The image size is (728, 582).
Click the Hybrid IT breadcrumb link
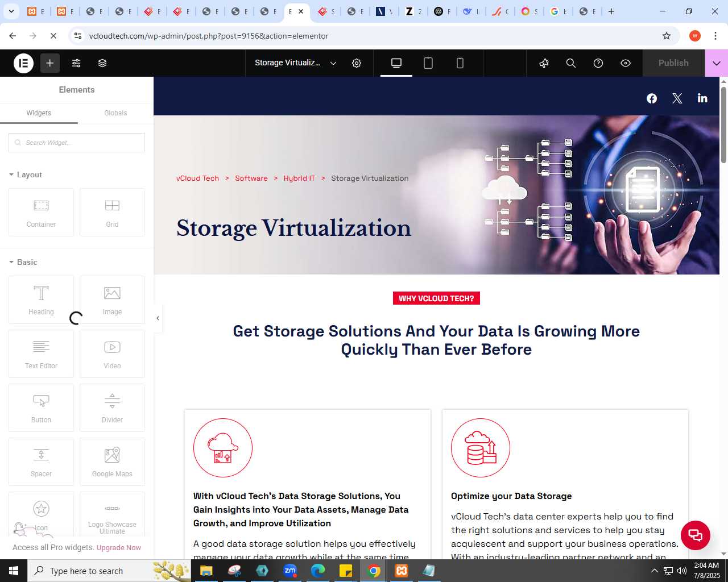click(299, 178)
